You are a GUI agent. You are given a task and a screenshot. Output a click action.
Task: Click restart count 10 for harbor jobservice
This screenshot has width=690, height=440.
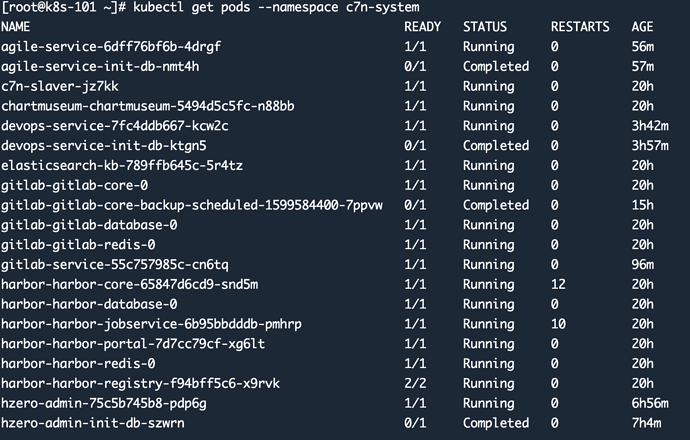click(x=558, y=324)
